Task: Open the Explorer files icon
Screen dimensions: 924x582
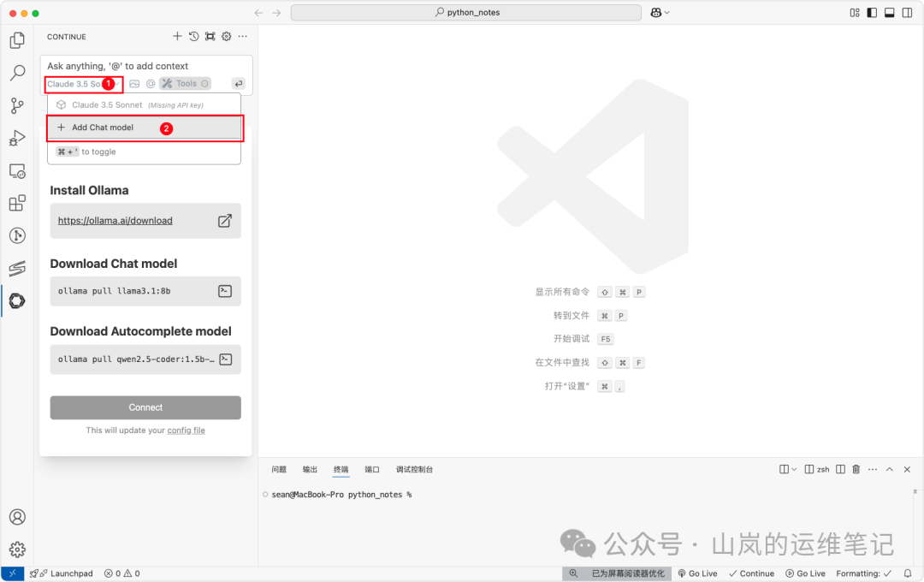Action: (x=17, y=39)
